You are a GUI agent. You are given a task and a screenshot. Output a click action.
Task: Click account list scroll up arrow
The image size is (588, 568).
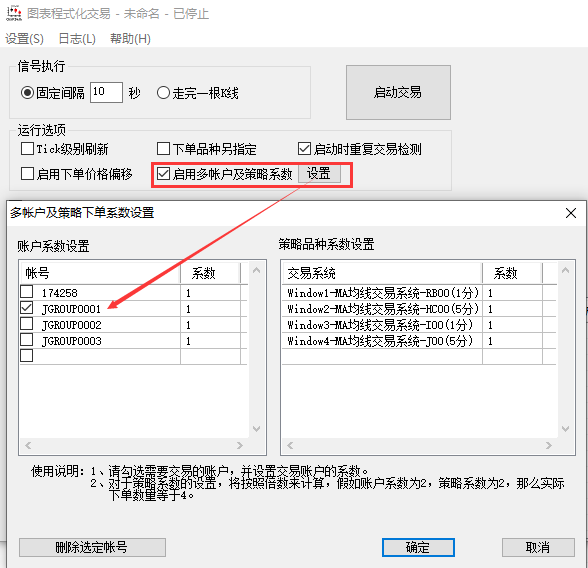(256, 270)
